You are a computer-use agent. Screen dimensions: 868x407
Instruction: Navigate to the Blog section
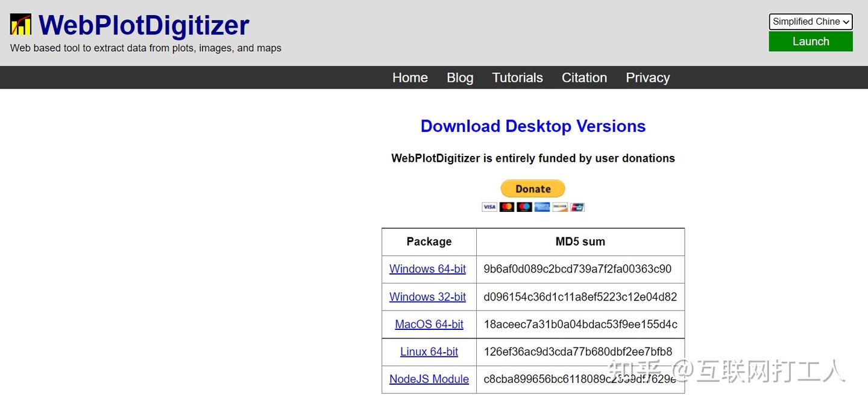point(460,78)
